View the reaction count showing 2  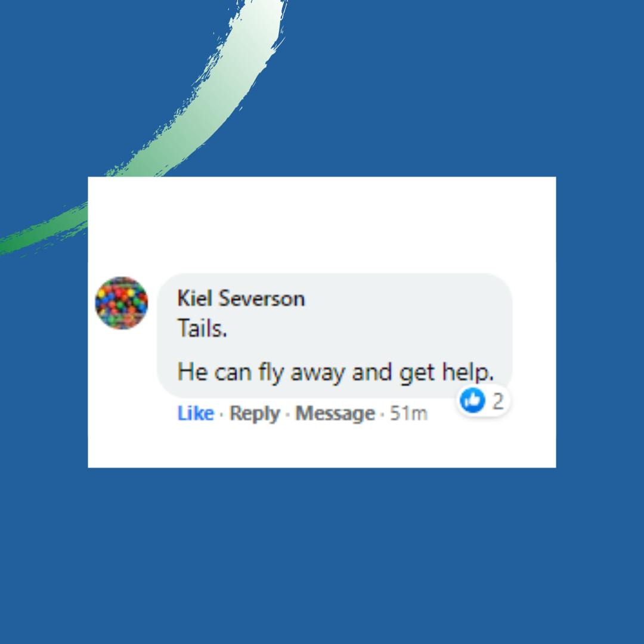(x=498, y=401)
